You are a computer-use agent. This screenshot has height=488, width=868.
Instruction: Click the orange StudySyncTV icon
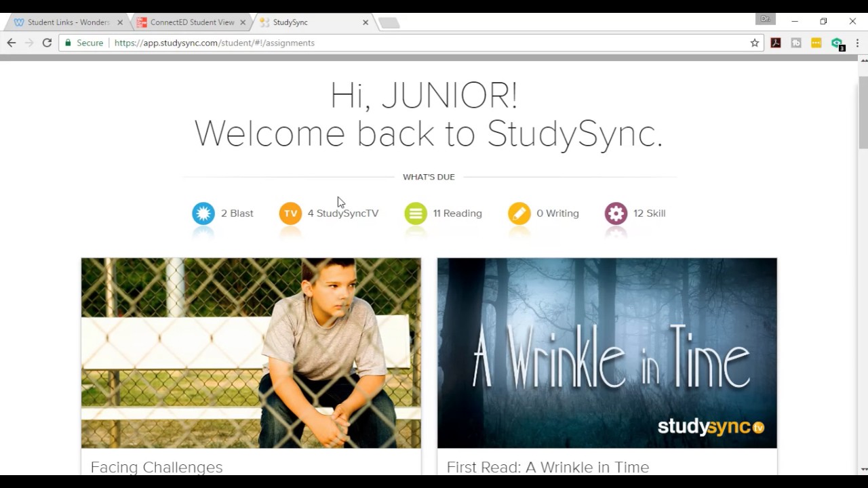290,213
